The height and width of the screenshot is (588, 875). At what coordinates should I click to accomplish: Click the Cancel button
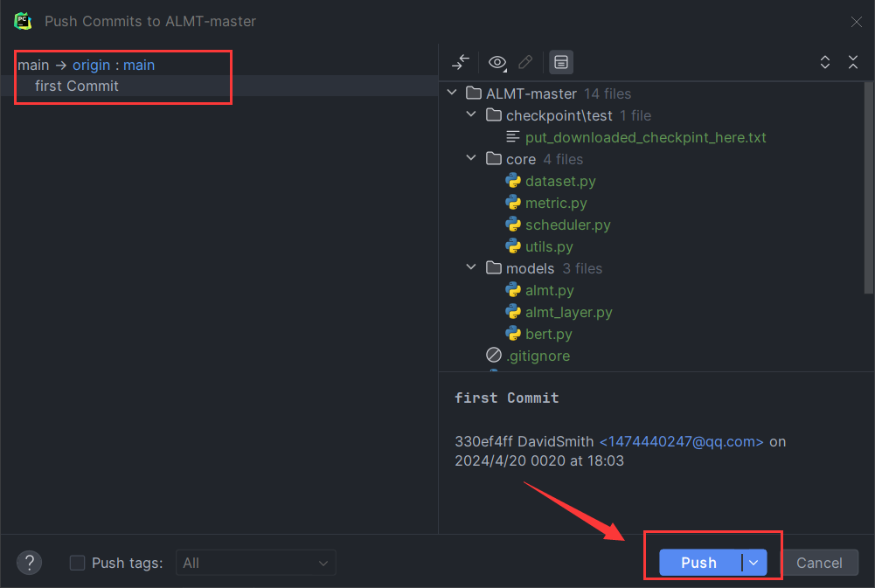[x=819, y=563]
